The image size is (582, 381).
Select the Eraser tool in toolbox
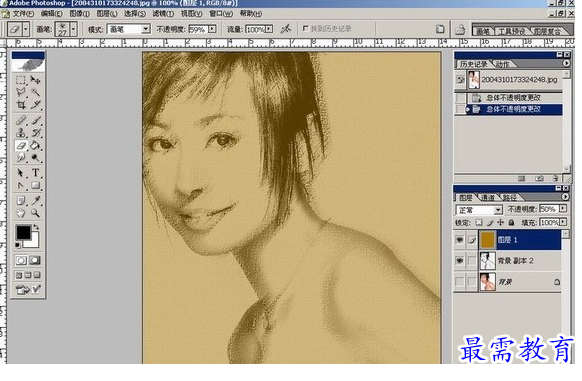click(x=21, y=145)
